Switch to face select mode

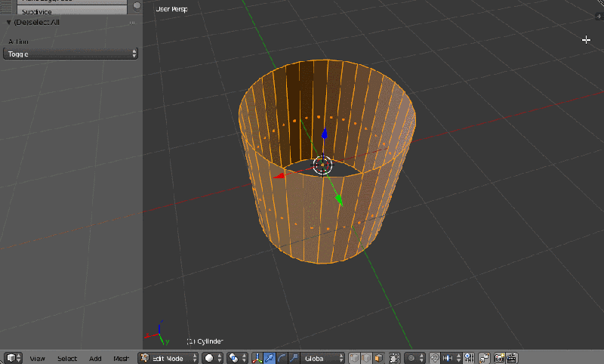379,358
